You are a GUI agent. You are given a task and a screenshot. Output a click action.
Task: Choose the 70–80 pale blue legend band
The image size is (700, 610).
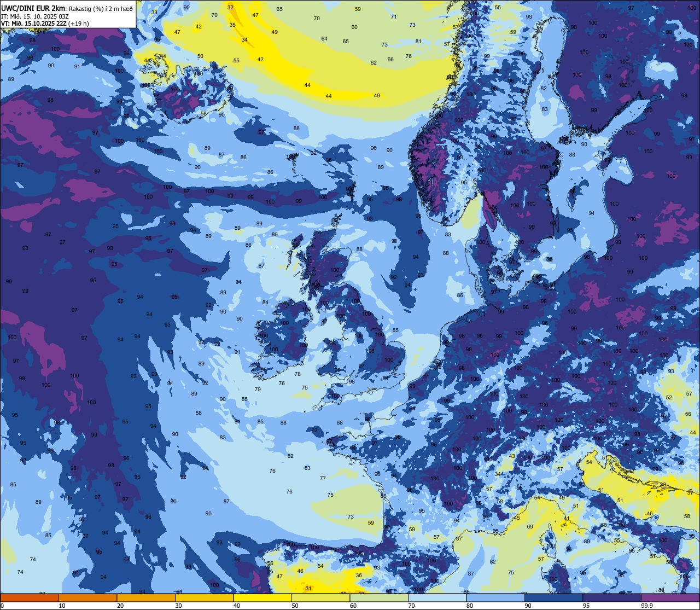point(437,597)
